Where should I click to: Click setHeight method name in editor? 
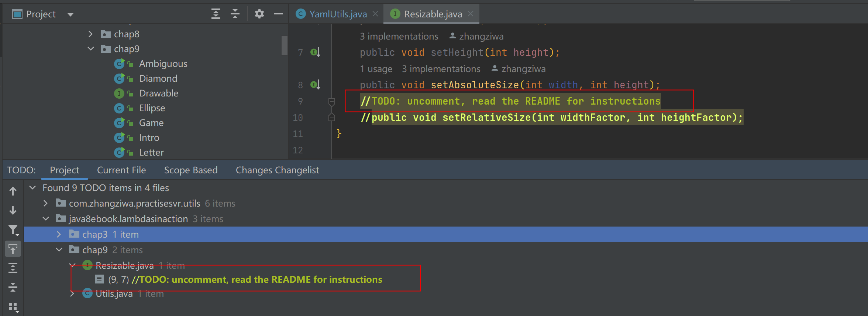pos(457,52)
